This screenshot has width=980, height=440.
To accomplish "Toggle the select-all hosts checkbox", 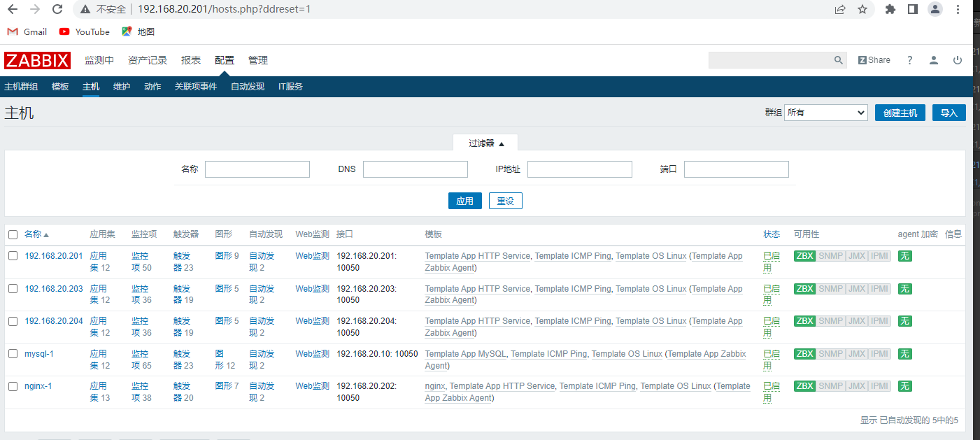I will click(13, 235).
